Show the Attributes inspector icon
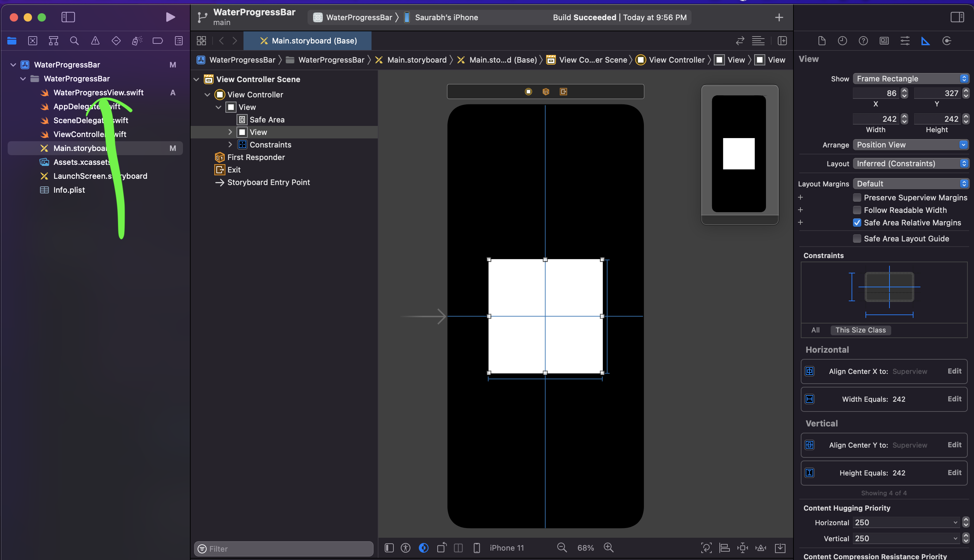This screenshot has width=974, height=560. 905,41
